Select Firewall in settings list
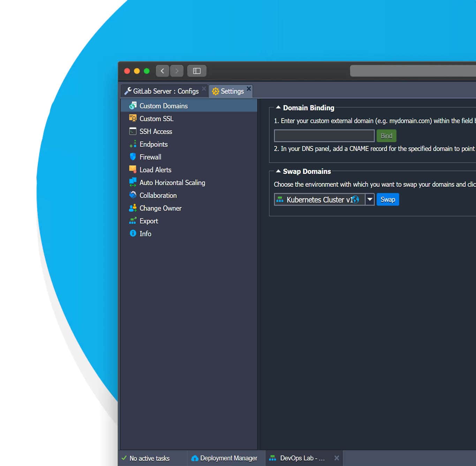This screenshot has width=476, height=466. coord(189,157)
